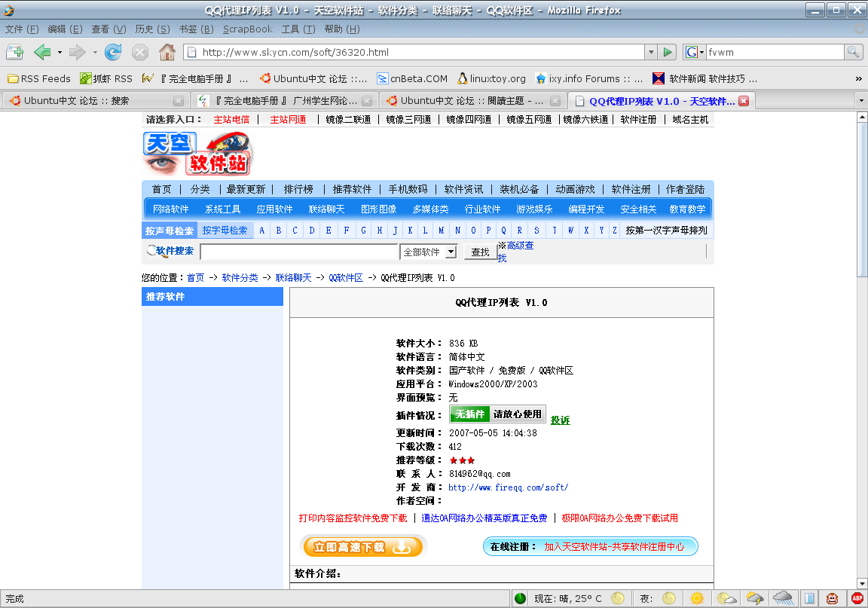
Task: Click the scrollbar down arrow
Action: pyautogui.click(x=862, y=583)
